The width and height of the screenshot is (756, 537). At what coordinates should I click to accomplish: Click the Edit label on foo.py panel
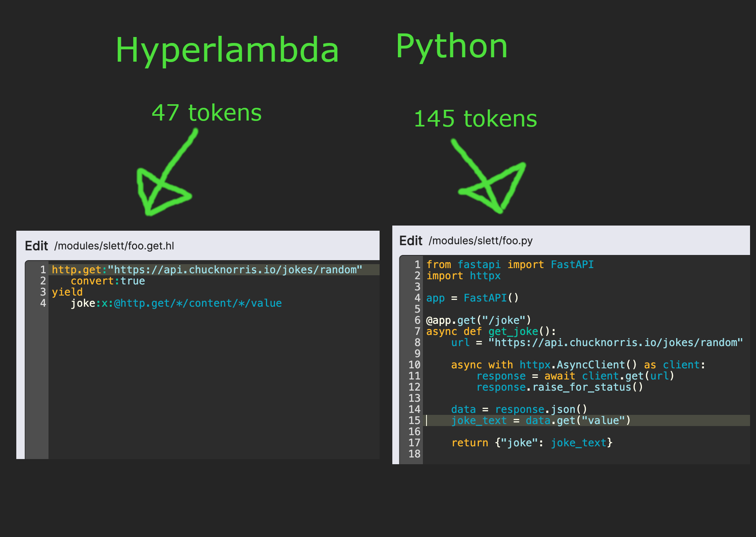(x=411, y=240)
